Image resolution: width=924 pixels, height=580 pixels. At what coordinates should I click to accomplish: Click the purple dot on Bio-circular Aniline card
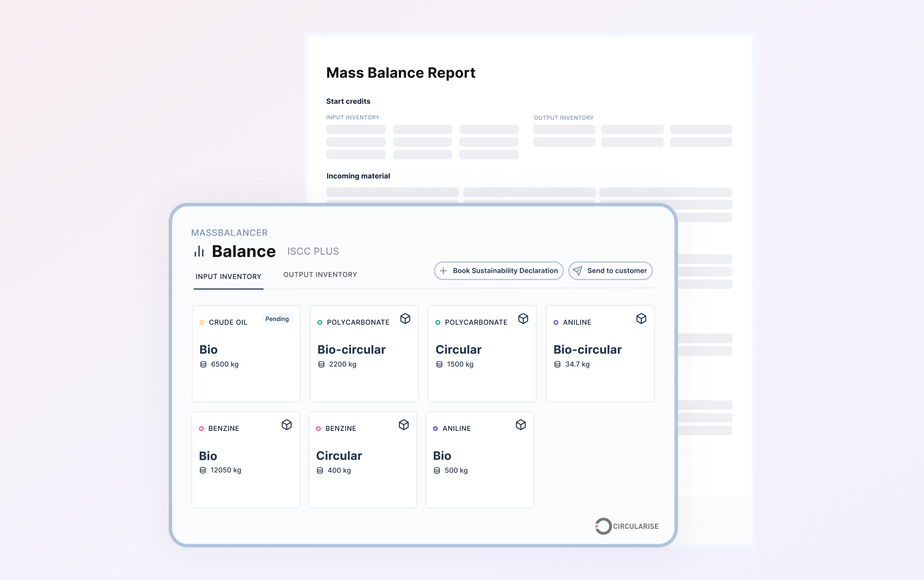point(556,322)
